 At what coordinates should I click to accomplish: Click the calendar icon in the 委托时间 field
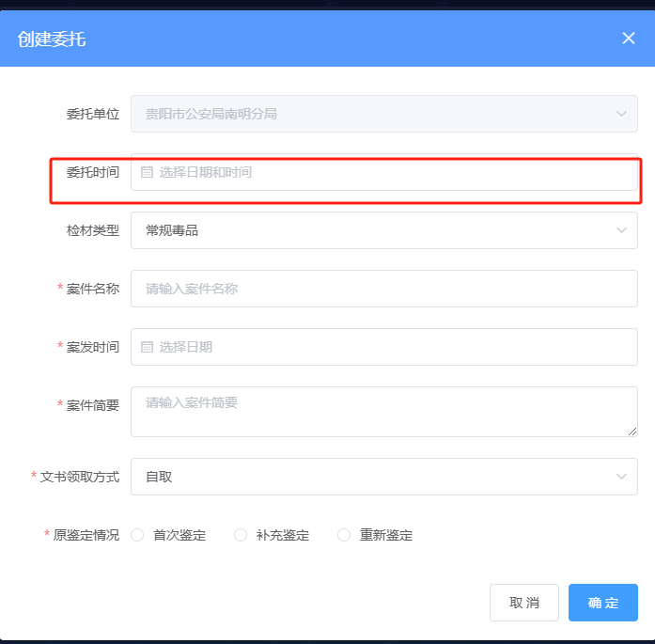[x=147, y=173]
